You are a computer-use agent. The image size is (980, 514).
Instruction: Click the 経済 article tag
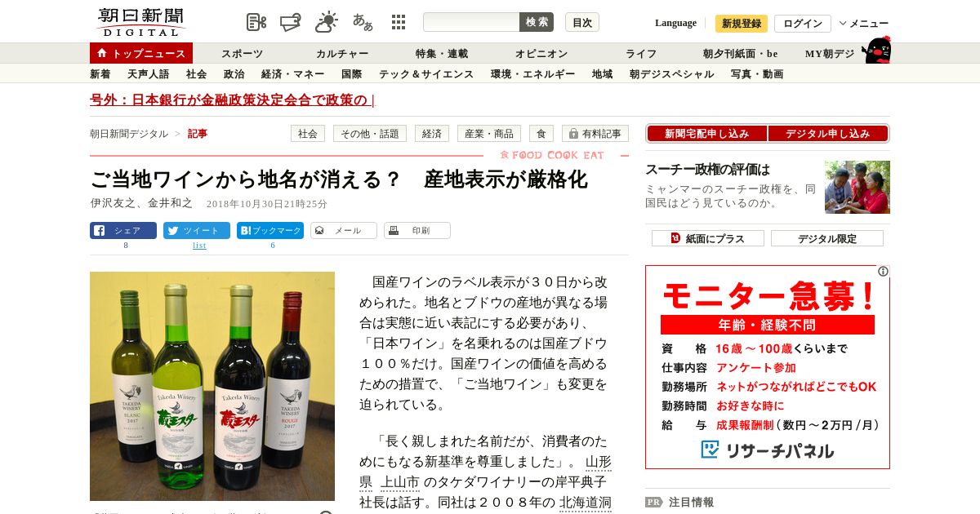(x=432, y=134)
